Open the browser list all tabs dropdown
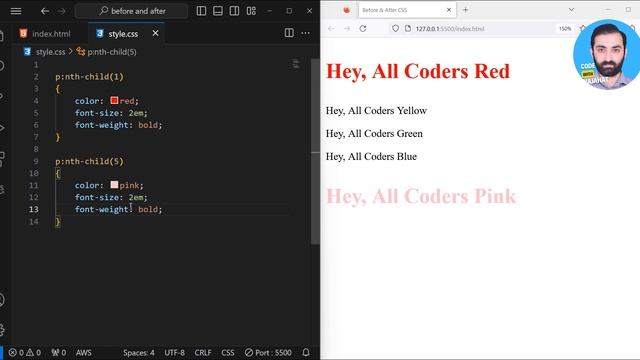Viewport: 640px width, 360px height. coord(571,10)
